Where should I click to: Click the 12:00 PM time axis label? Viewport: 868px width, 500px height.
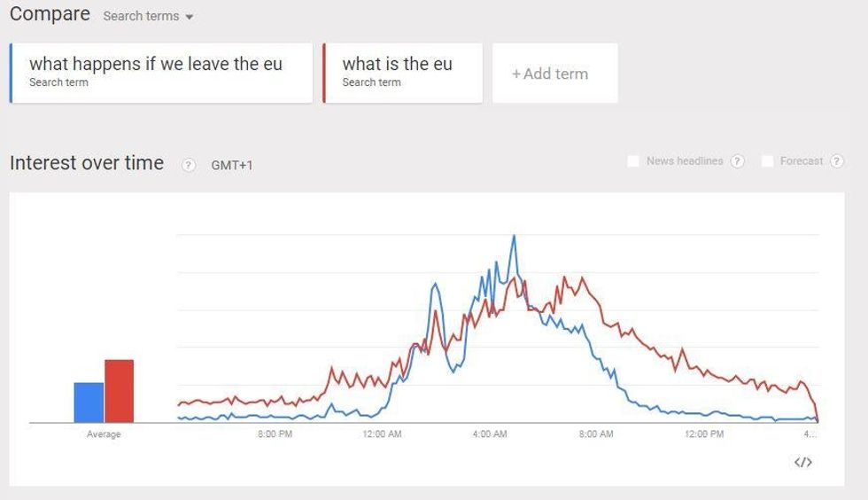(x=704, y=434)
